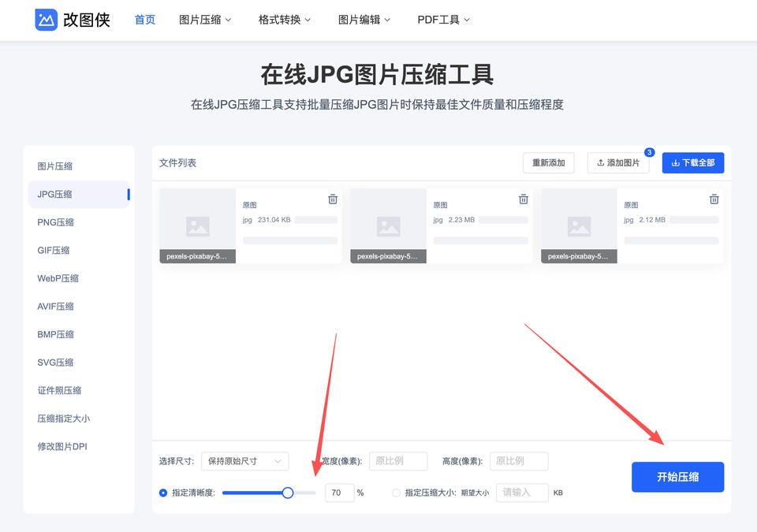Open 修改图片DPI in the sidebar
Viewport: 757px width, 532px height.
(79, 447)
